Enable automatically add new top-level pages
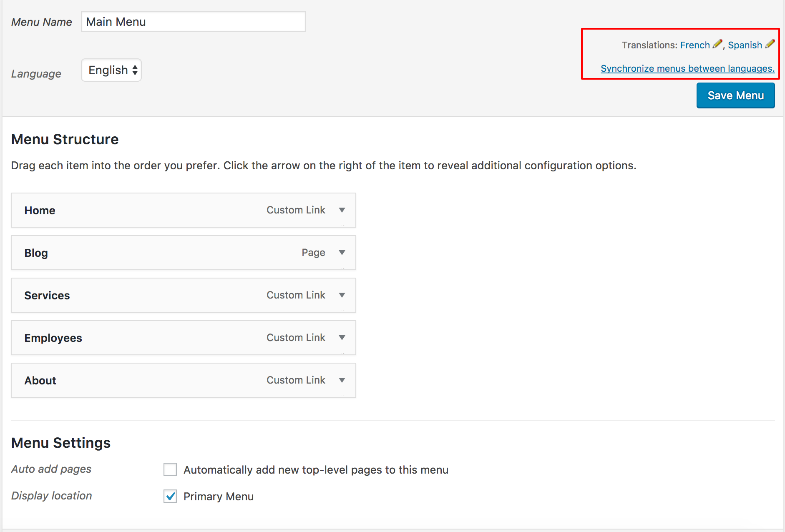This screenshot has height=532, width=785. (170, 469)
